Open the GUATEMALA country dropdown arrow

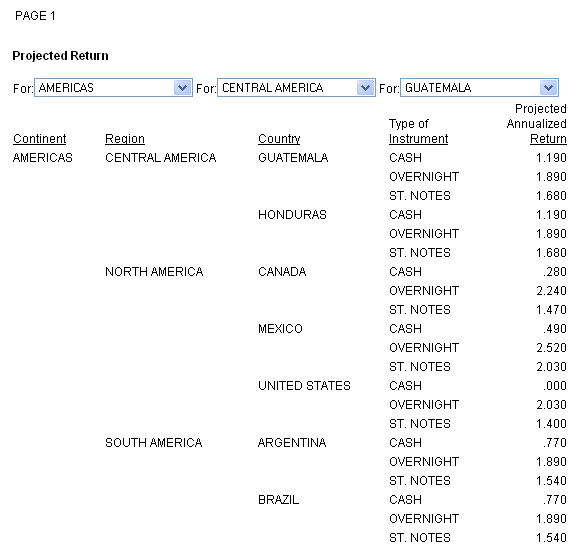pos(548,88)
